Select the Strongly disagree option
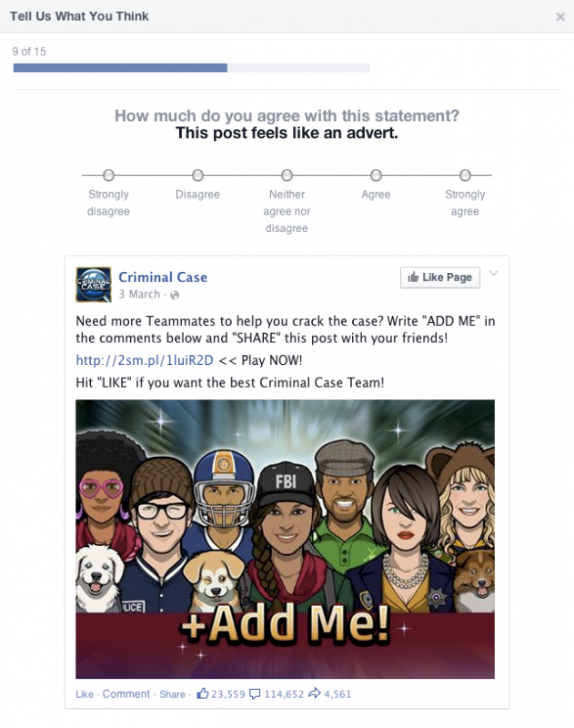The height and width of the screenshot is (728, 574). click(108, 175)
